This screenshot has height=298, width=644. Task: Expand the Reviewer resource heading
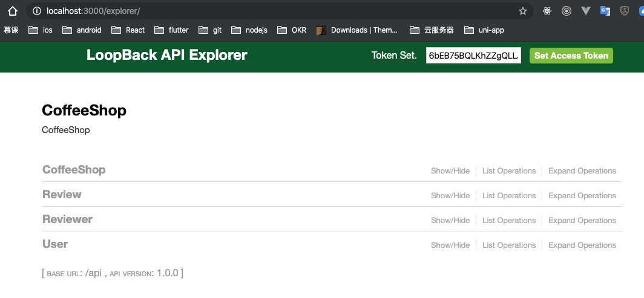(67, 219)
